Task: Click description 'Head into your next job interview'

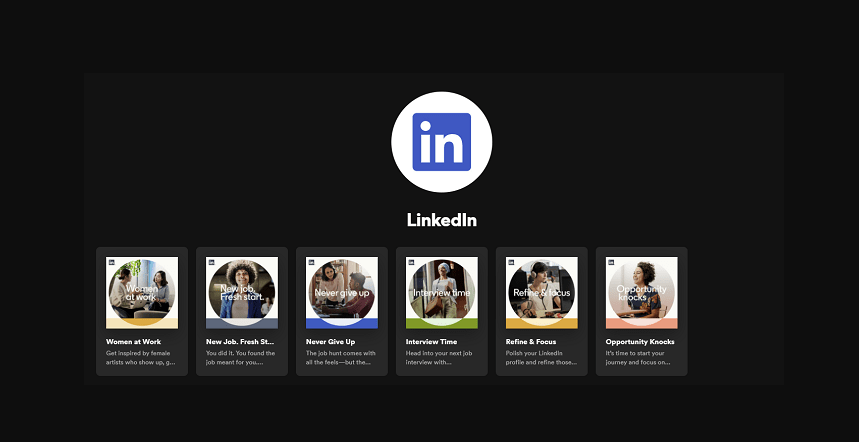Action: point(437,358)
